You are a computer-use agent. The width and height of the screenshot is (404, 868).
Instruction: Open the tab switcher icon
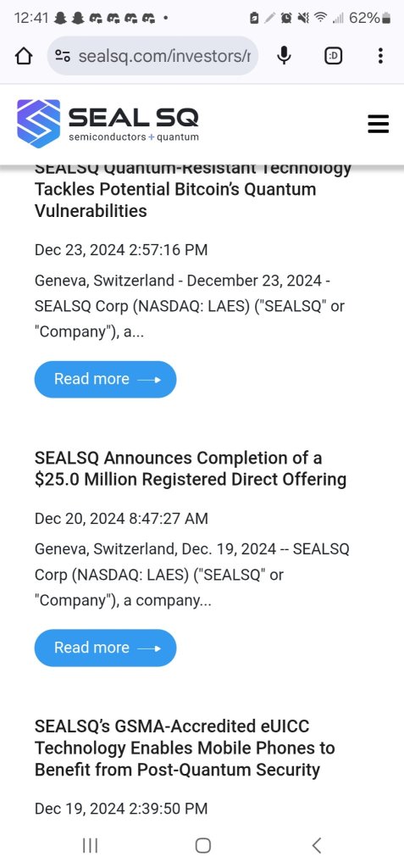[333, 55]
